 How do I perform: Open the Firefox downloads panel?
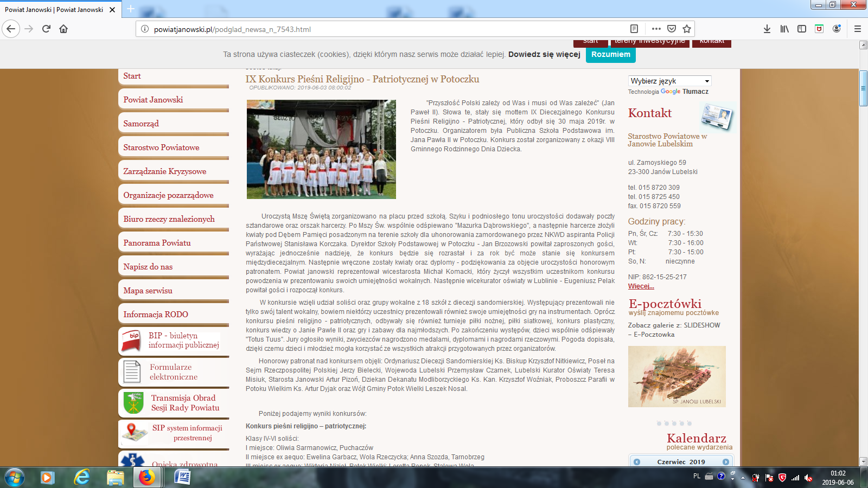[767, 29]
